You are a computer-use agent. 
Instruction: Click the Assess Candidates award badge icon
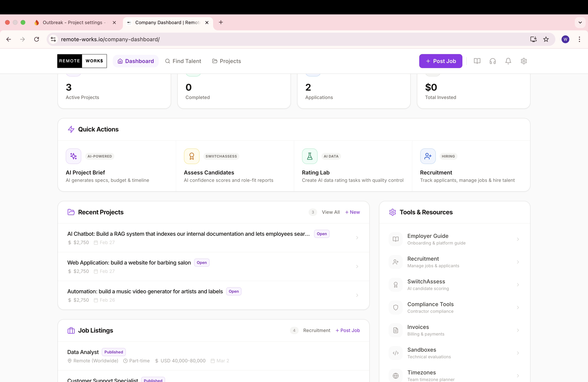pyautogui.click(x=191, y=156)
